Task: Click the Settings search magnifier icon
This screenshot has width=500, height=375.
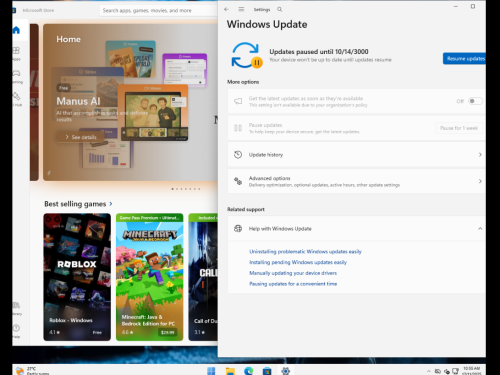Action: point(280,9)
